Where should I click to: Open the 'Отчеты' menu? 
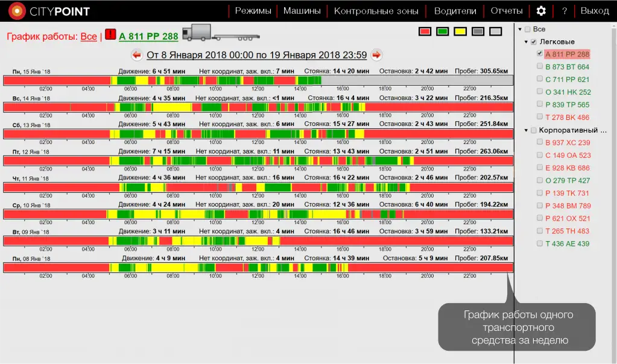pyautogui.click(x=506, y=11)
